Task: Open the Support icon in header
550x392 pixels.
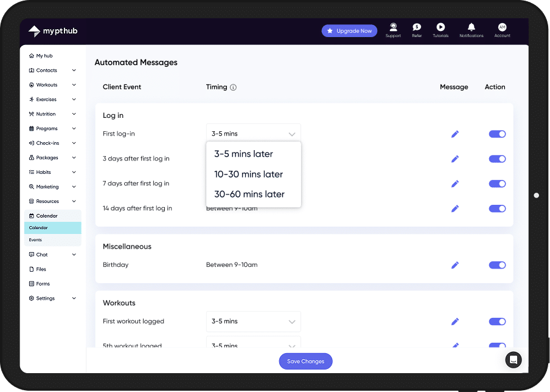Action: [393, 27]
